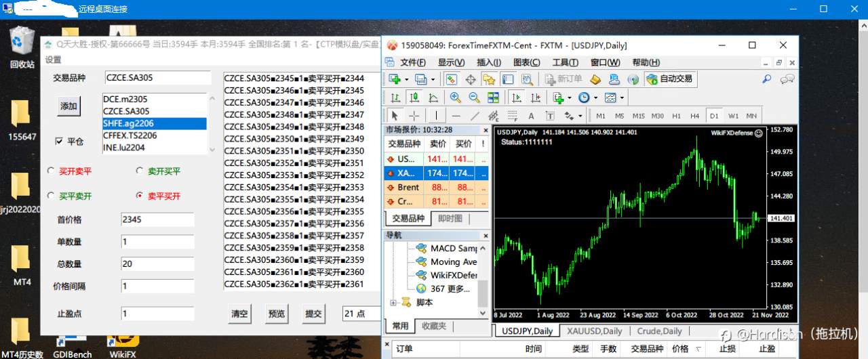This screenshot has height=359, width=868.
Task: Click the 自动交易 auto trading button
Action: 670,79
